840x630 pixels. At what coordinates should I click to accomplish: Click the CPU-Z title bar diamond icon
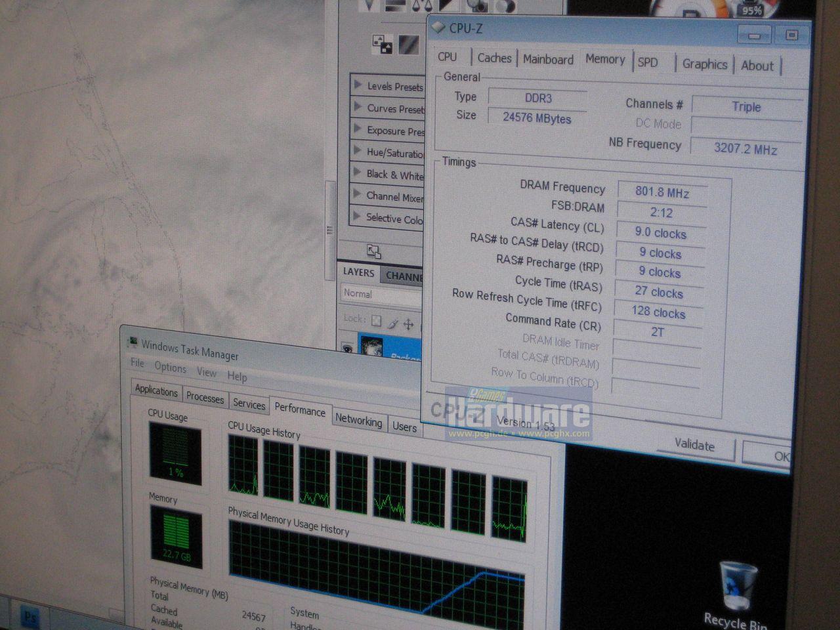click(x=438, y=27)
